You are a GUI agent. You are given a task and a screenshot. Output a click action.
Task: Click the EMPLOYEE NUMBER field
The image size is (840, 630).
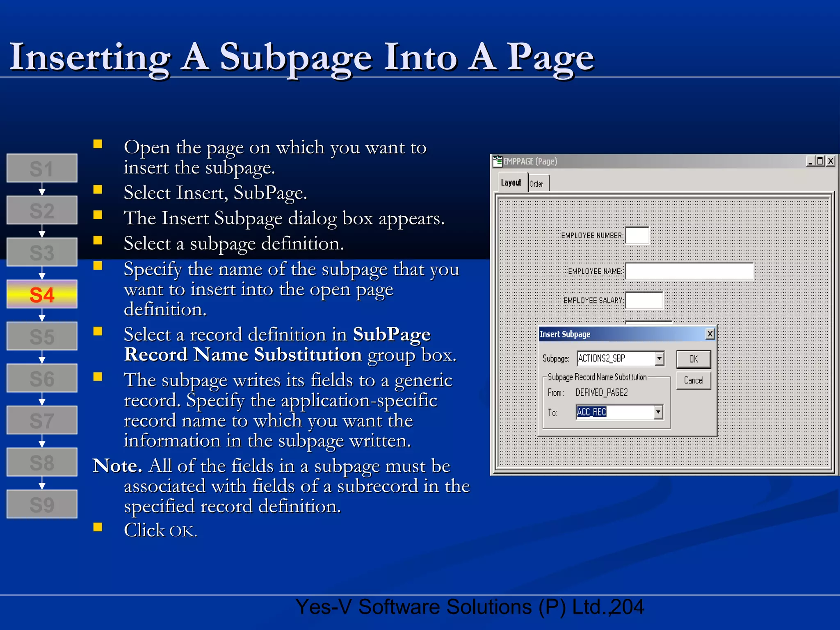click(x=637, y=235)
